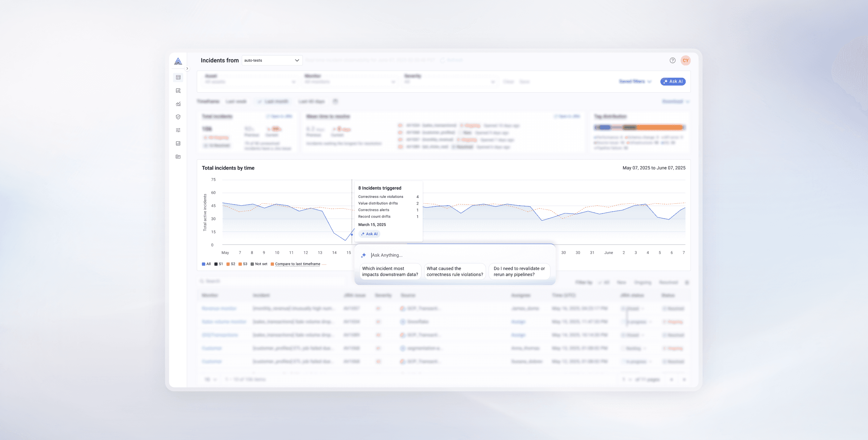
Task: Open the bar chart report sidebar icon
Action: 178,144
